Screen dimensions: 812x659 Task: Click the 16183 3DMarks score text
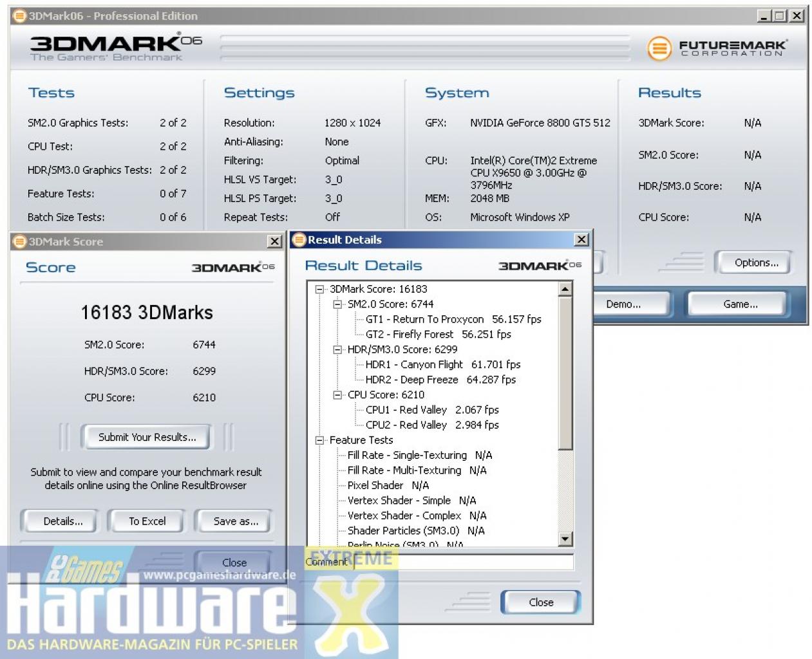(147, 313)
